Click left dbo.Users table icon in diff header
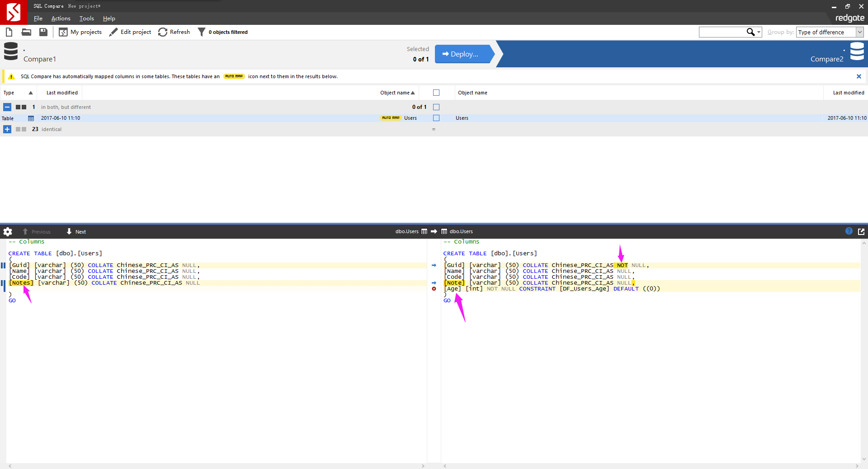868x469 pixels. click(424, 231)
